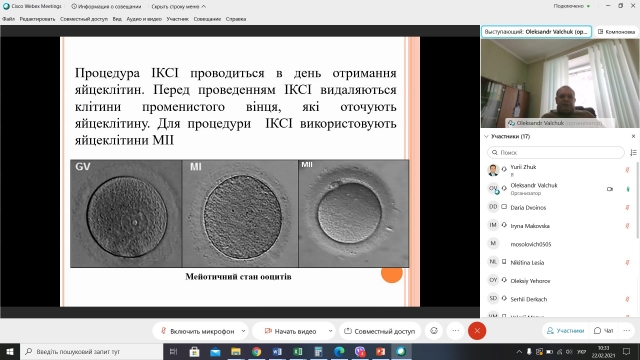
Task: Click green mic icon for Oleksandr Valchuk
Action: [628, 189]
